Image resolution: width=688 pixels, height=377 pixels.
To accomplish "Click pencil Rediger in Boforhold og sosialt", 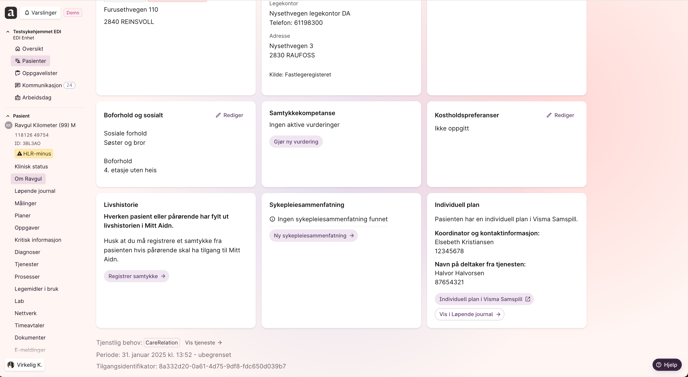I will pyautogui.click(x=229, y=115).
